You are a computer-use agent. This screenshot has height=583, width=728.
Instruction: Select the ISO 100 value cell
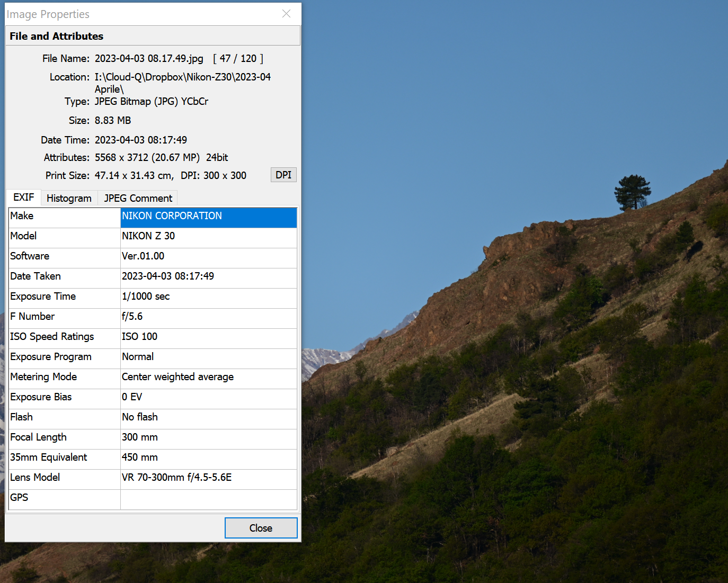pyautogui.click(x=208, y=337)
